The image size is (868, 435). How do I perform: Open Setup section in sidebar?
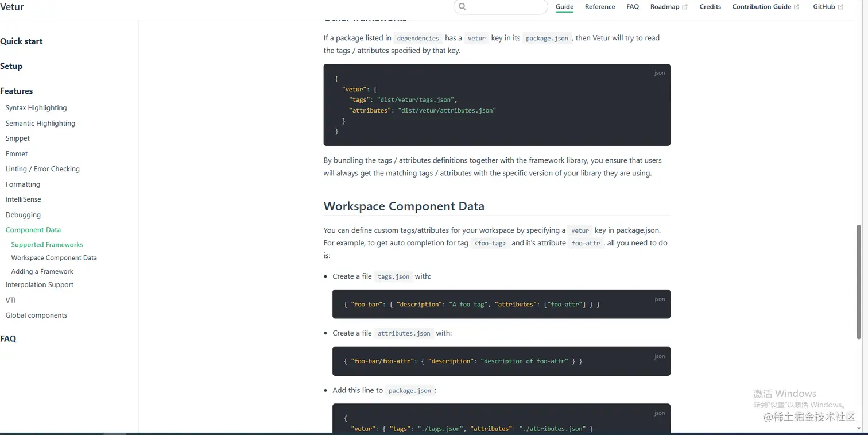pos(11,66)
